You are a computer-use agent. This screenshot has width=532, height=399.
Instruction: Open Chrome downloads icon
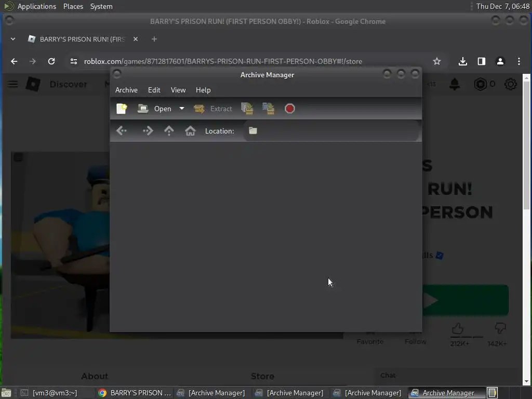(x=462, y=61)
